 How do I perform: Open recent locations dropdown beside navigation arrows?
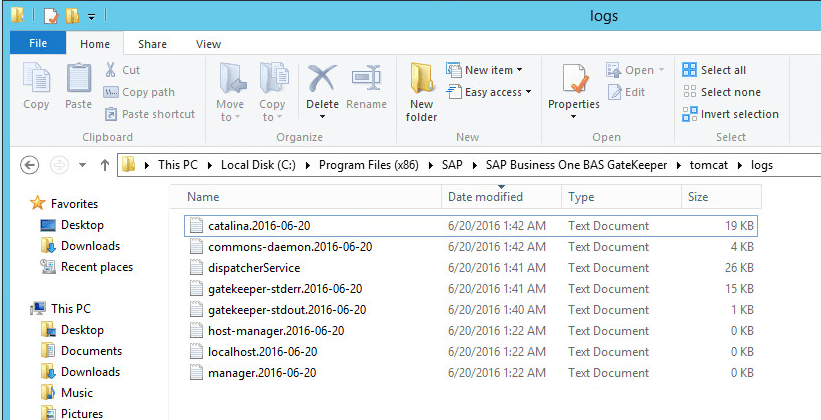[83, 165]
